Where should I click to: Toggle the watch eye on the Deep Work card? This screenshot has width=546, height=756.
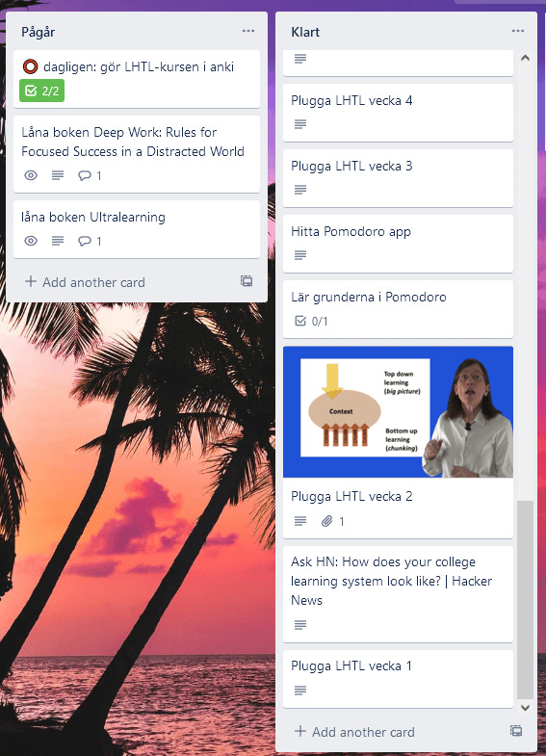coord(31,175)
